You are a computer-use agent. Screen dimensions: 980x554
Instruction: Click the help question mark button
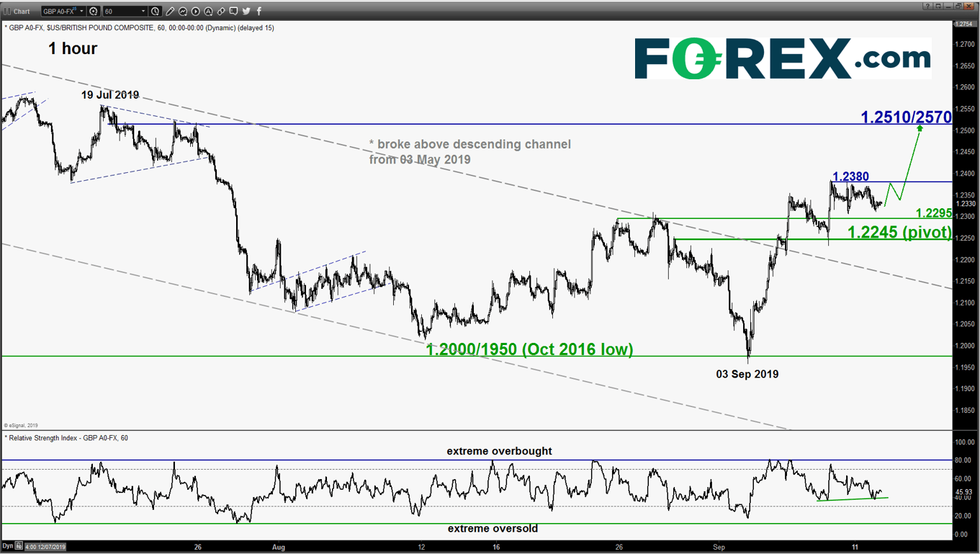(x=927, y=6)
